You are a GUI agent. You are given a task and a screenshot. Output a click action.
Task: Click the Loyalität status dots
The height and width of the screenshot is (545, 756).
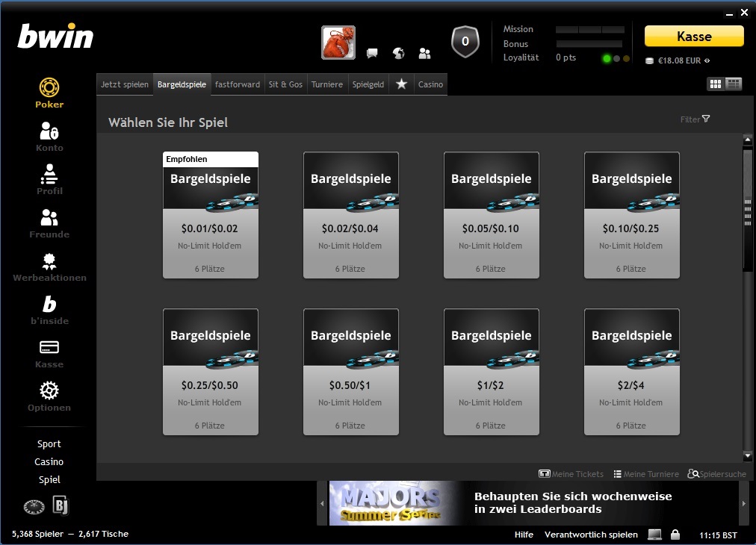tap(616, 59)
